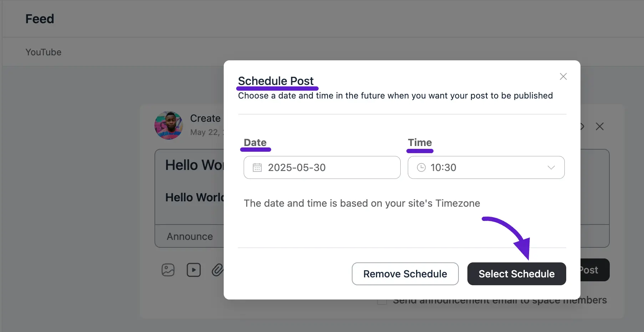The image size is (644, 332).
Task: Click the calendar icon in Date field
Action: click(x=257, y=167)
